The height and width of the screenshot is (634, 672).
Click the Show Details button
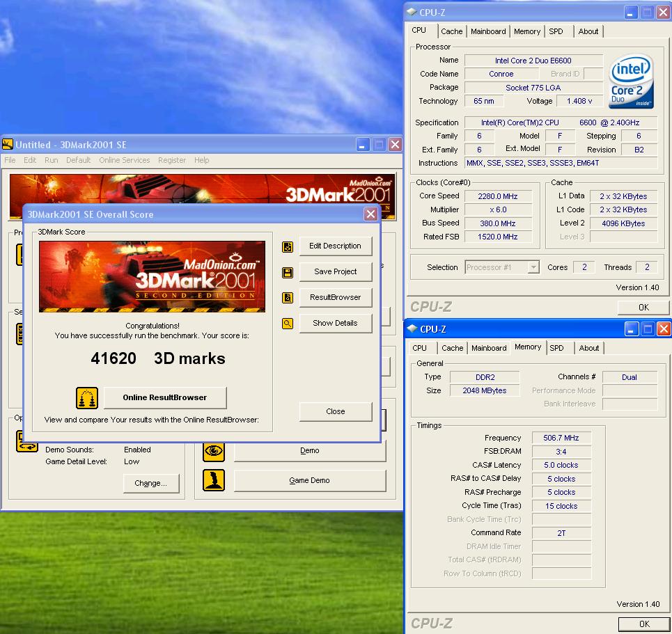click(x=335, y=323)
